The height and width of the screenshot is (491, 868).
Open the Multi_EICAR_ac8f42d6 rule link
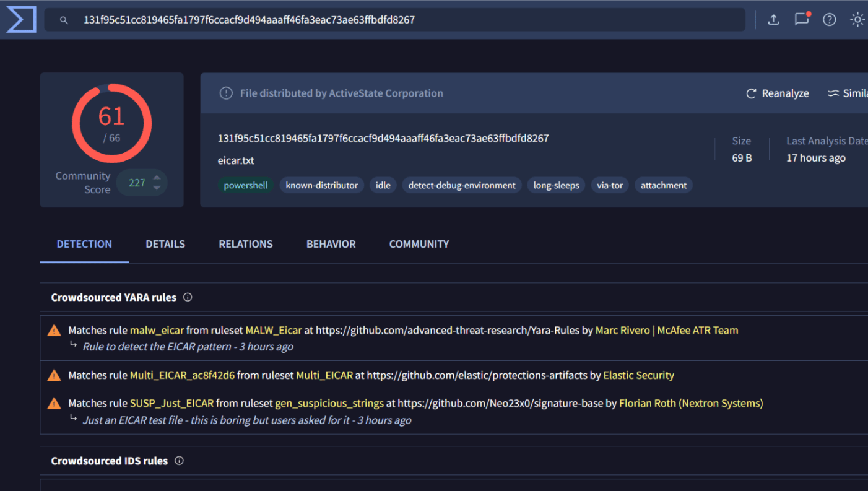(182, 375)
